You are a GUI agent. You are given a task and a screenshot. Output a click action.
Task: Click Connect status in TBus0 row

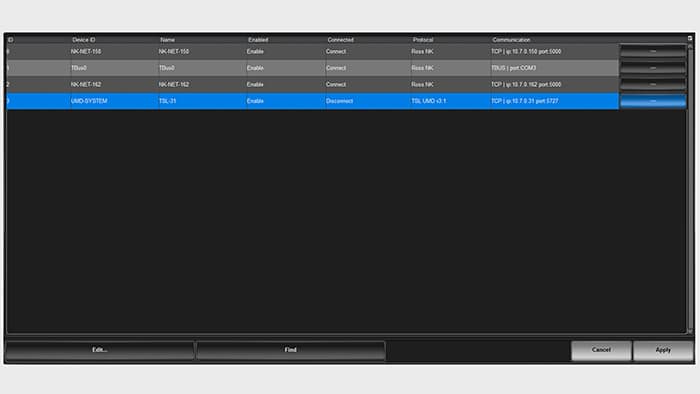pyautogui.click(x=336, y=68)
